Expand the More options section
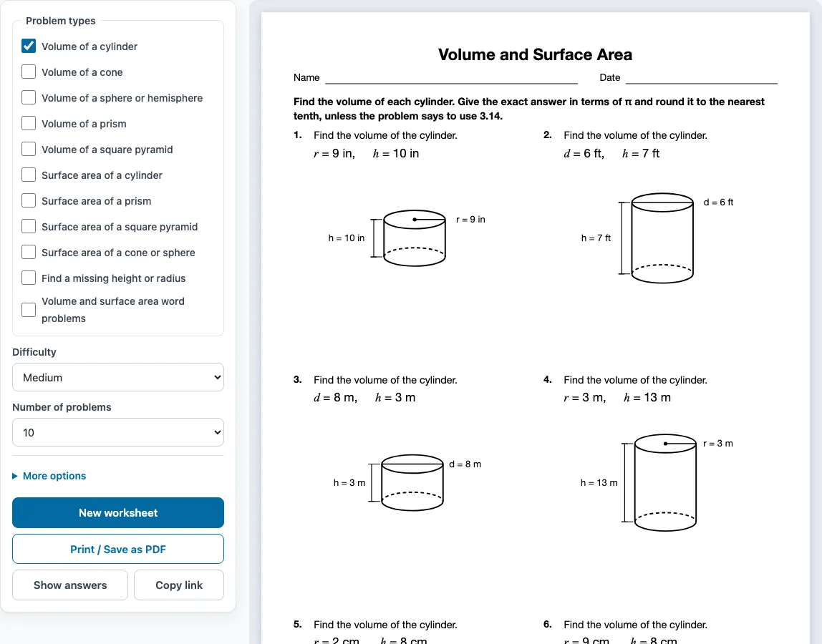This screenshot has height=644, width=822. pyautogui.click(x=49, y=476)
